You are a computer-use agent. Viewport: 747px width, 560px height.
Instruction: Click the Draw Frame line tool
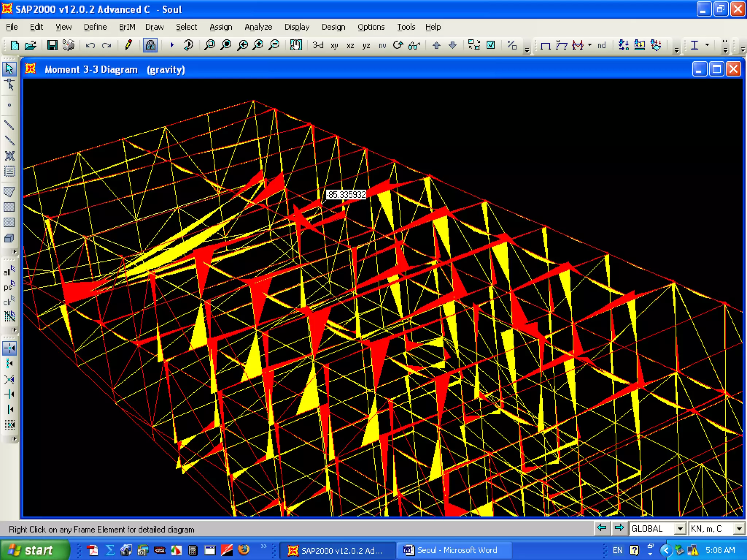click(x=9, y=125)
